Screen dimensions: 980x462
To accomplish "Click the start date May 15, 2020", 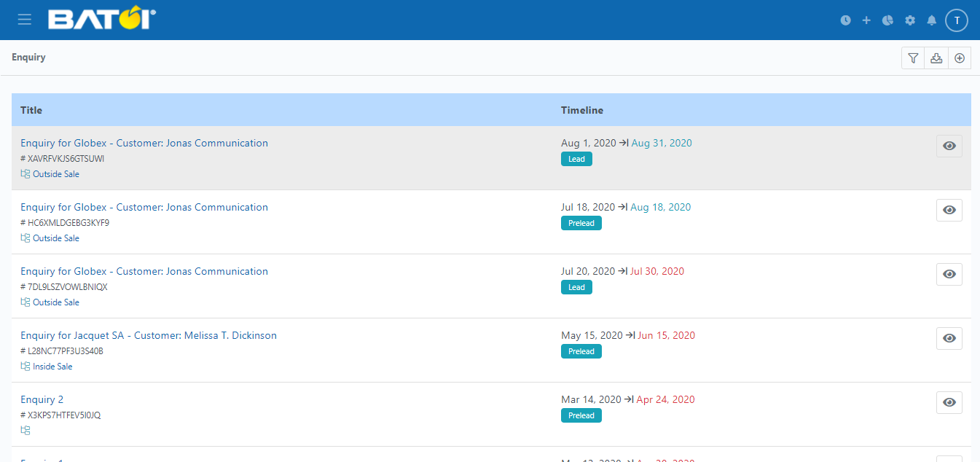I will (592, 335).
